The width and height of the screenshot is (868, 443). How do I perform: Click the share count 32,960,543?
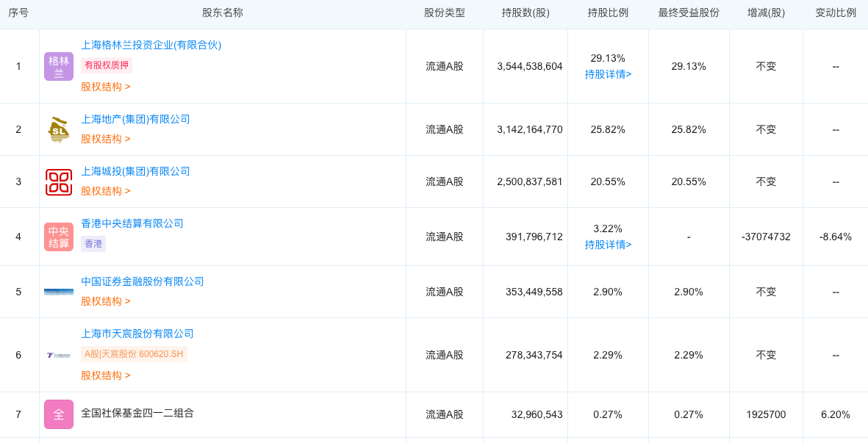point(537,414)
